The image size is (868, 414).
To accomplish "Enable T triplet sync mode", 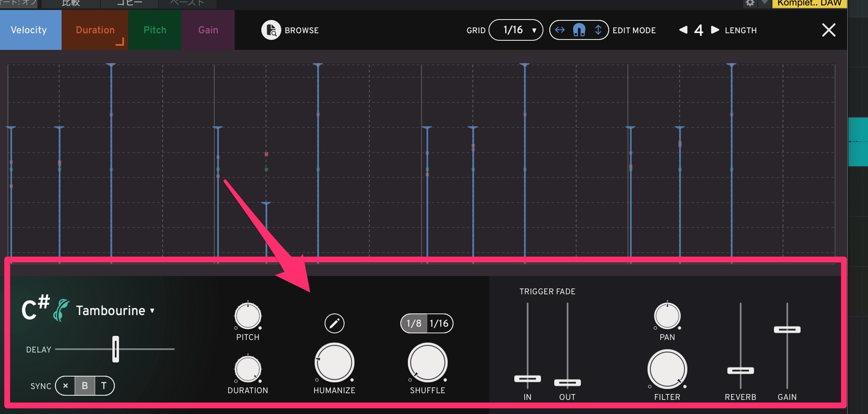I will tap(104, 386).
